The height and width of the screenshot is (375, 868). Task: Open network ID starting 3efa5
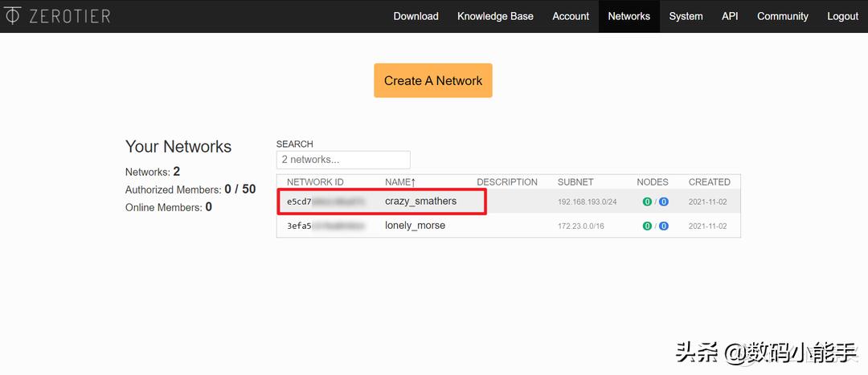325,226
